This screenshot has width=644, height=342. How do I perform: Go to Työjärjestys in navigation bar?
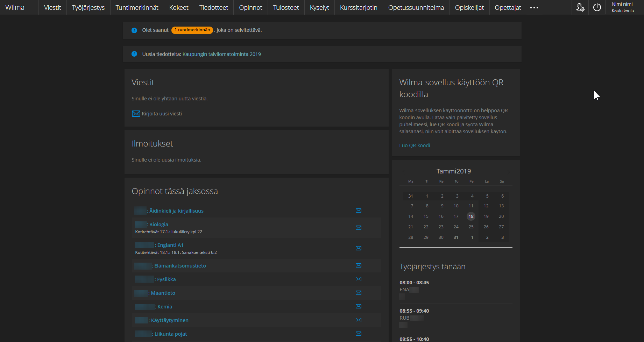tap(88, 8)
